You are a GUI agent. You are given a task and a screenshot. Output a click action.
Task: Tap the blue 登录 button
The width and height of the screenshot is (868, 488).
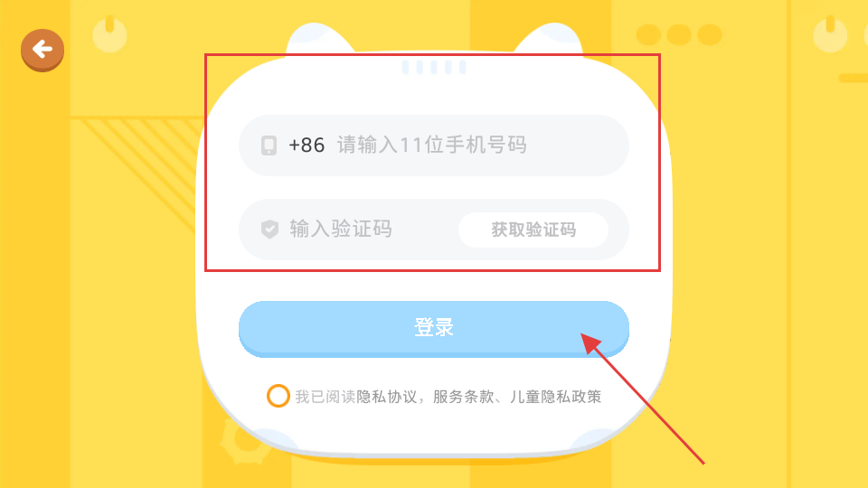click(433, 329)
